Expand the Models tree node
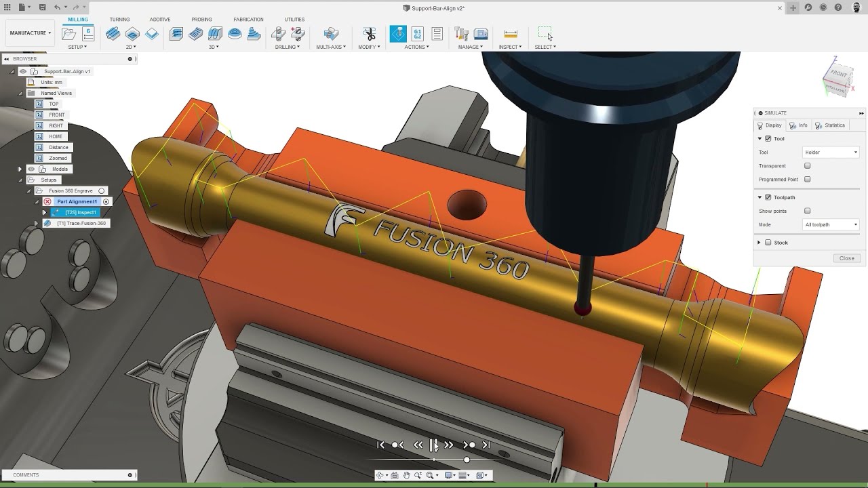Image resolution: width=868 pixels, height=488 pixels. tap(20, 169)
